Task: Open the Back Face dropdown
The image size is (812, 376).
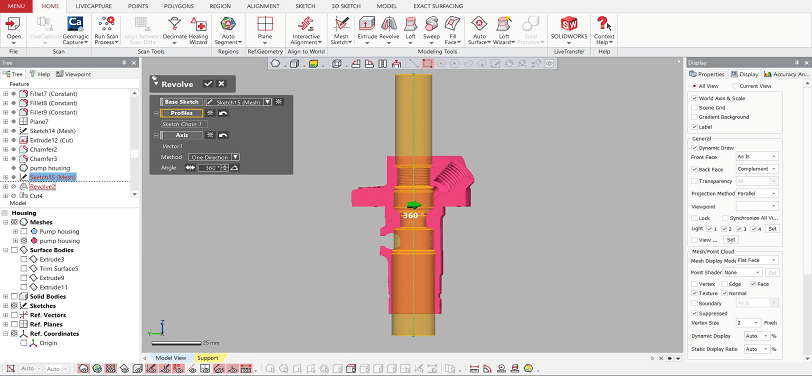Action: tap(757, 169)
